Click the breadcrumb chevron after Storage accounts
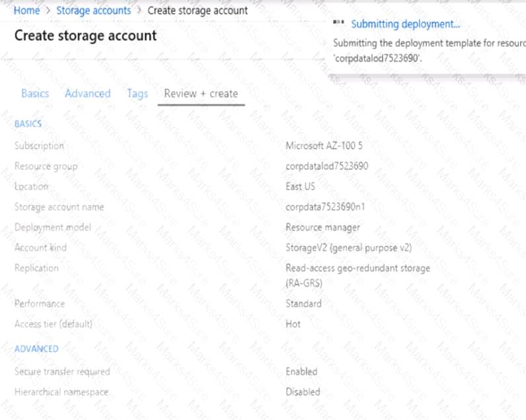Screen dimensions: 526x420 pos(139,11)
